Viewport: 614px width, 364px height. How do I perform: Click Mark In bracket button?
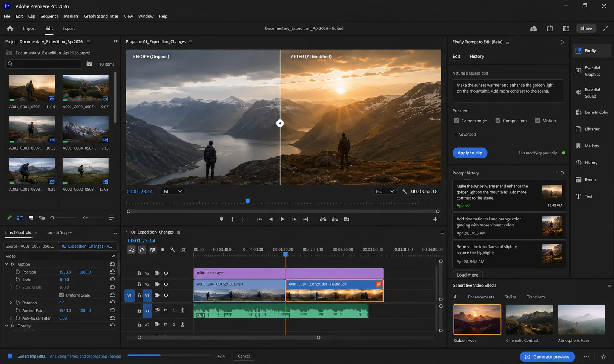click(x=232, y=219)
